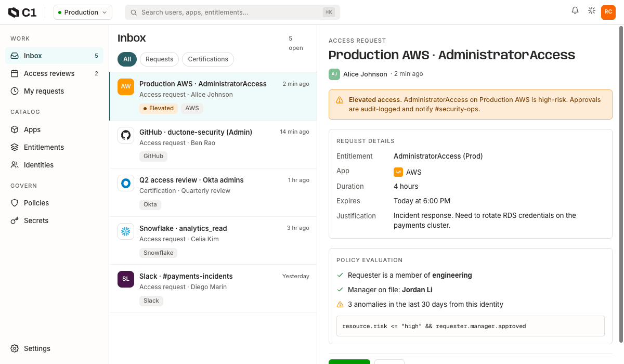Click the Entitlements layers icon

pos(15,147)
